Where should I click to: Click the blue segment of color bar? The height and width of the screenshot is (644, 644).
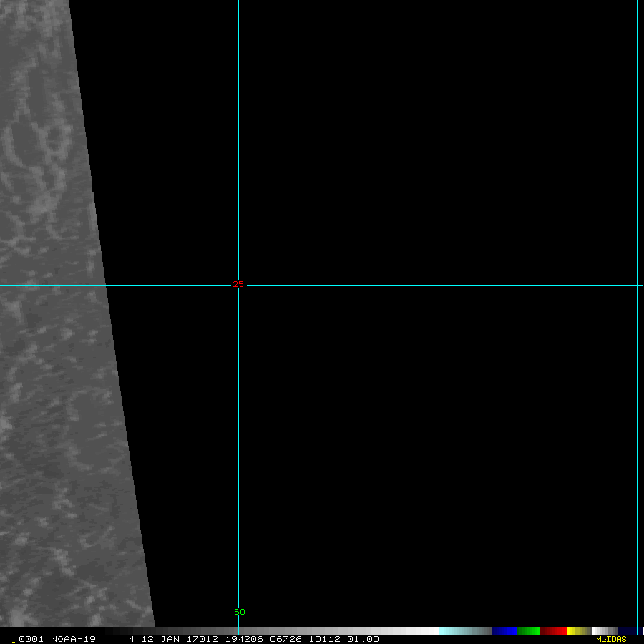click(x=504, y=631)
